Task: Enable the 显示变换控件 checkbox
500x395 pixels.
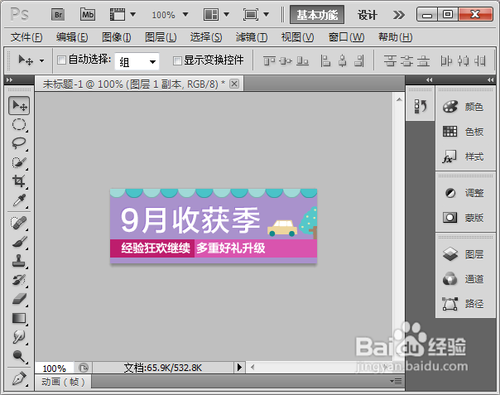Action: pyautogui.click(x=177, y=61)
